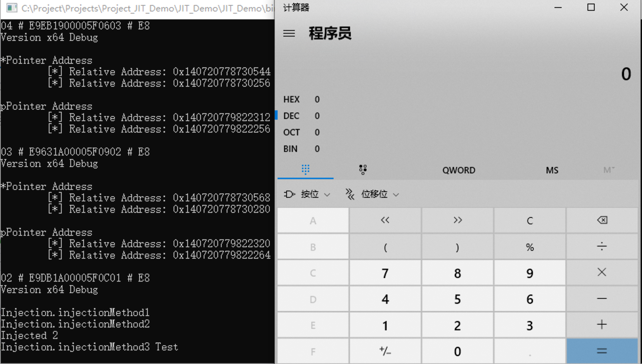The height and width of the screenshot is (364, 642).
Task: Click the addition operator key
Action: click(x=602, y=325)
